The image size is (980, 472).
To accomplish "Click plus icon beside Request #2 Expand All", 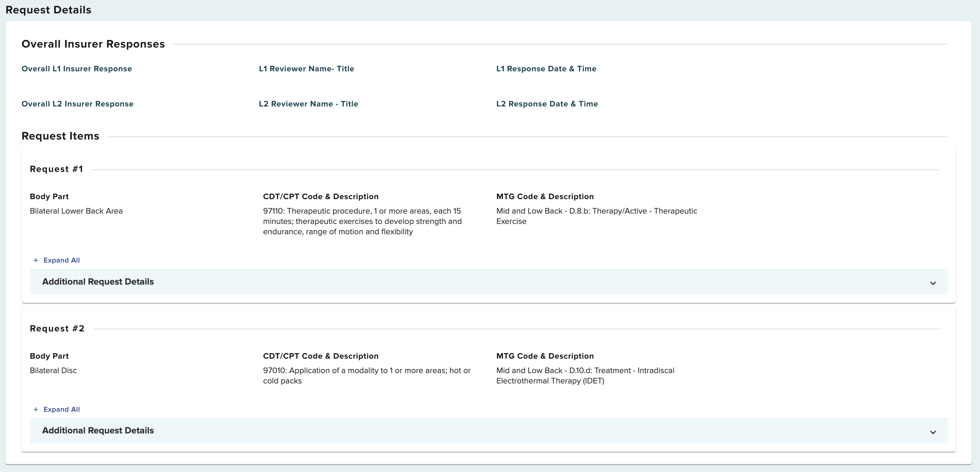I will point(36,409).
